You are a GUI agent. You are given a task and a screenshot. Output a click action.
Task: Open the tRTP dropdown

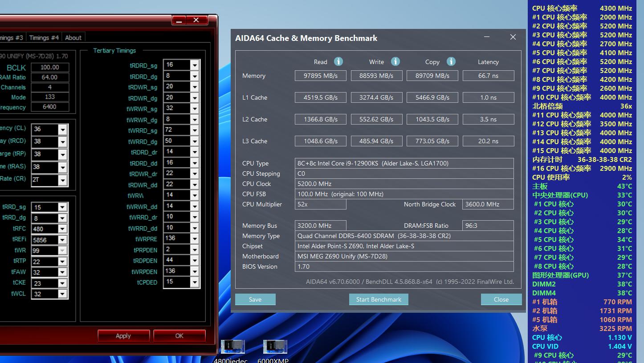[x=62, y=262]
